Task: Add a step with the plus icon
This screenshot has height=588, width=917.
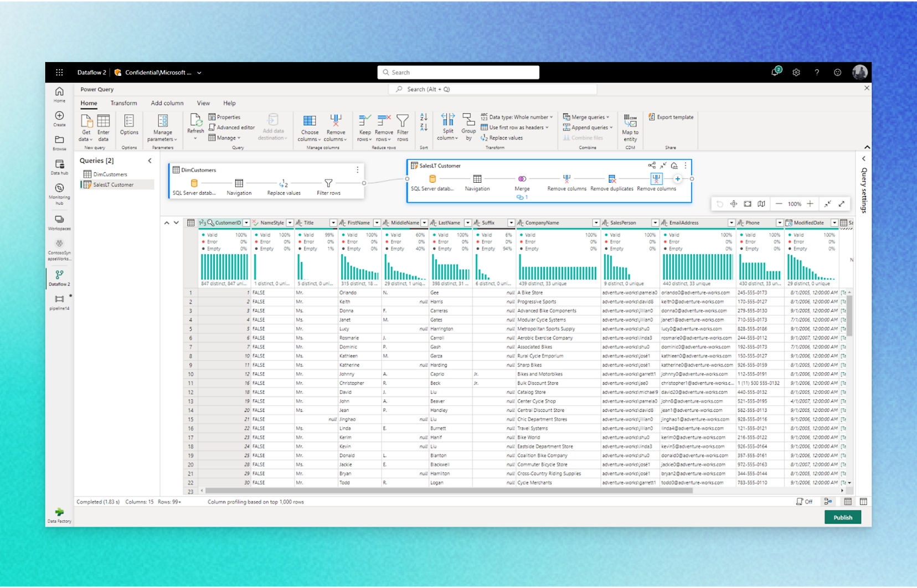Action: pyautogui.click(x=677, y=179)
